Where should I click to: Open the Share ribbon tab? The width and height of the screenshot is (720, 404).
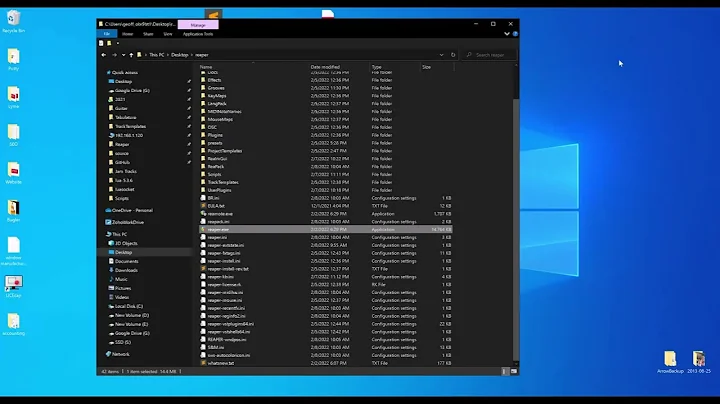pos(148,34)
